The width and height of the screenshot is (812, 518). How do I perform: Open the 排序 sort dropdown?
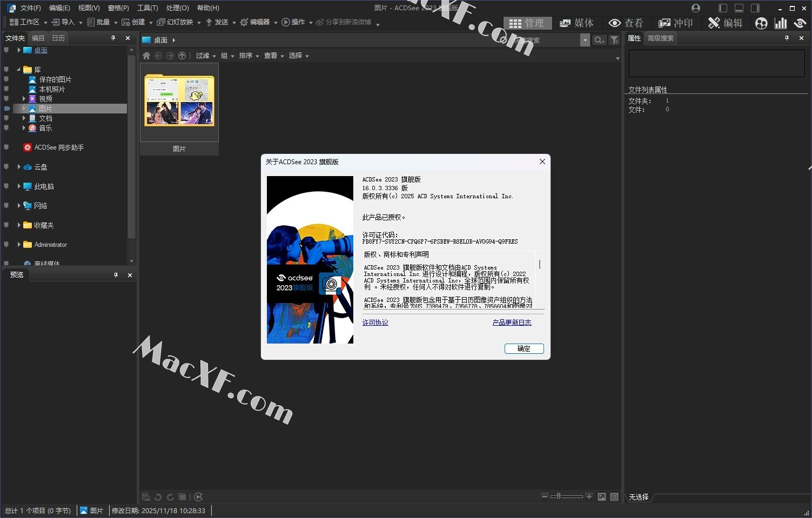tap(249, 56)
